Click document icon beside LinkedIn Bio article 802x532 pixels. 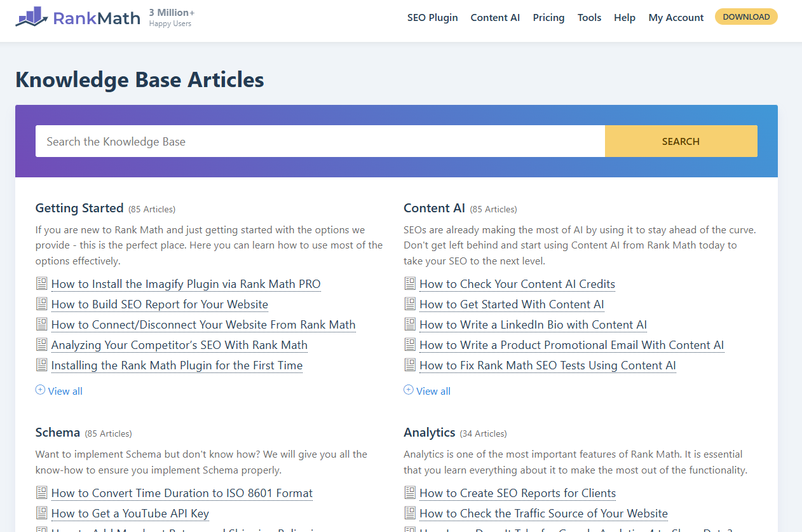coord(410,324)
